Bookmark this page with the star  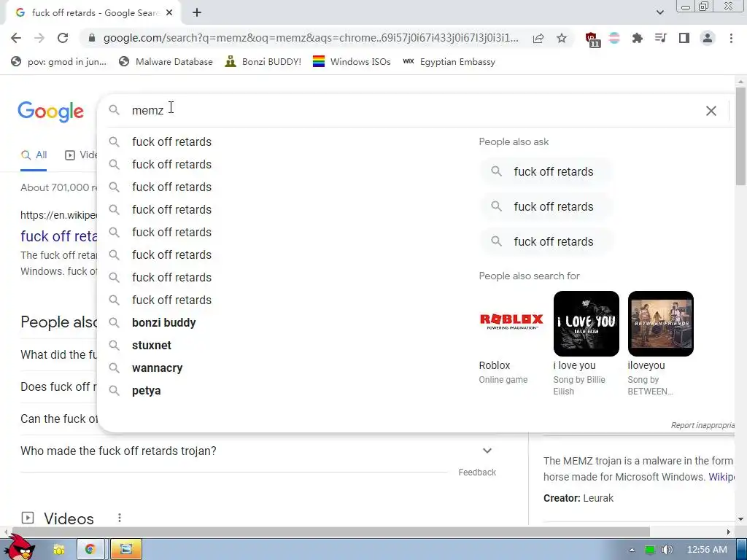(562, 38)
